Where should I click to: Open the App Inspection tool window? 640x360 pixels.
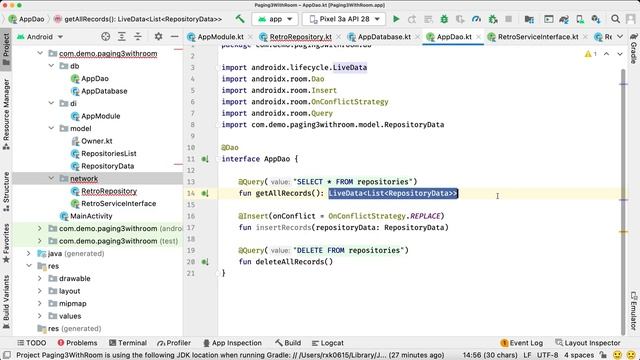pyautogui.click(x=232, y=343)
